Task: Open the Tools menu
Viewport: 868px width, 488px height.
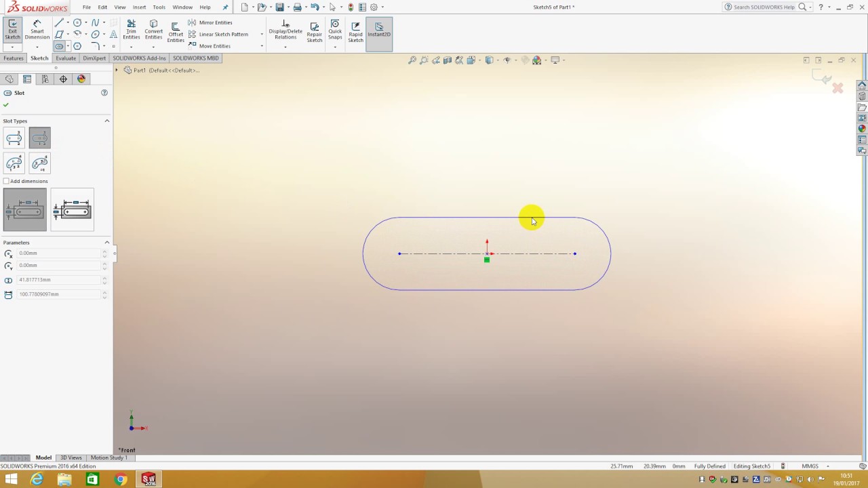Action: [159, 7]
